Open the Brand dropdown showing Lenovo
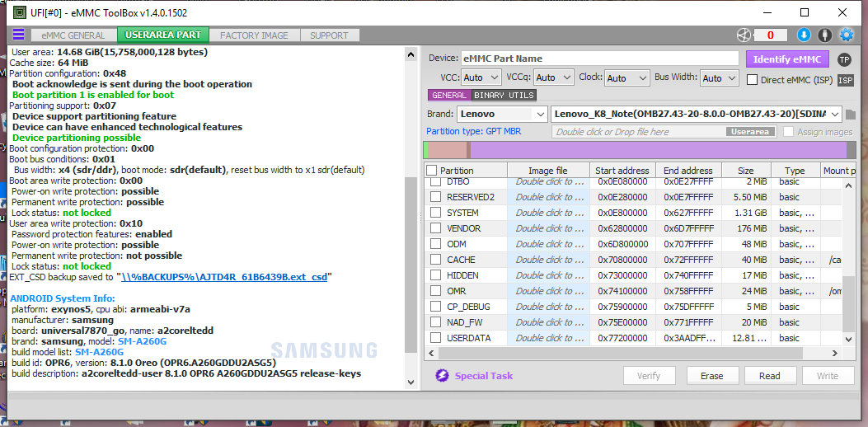The height and width of the screenshot is (427, 868). click(502, 115)
